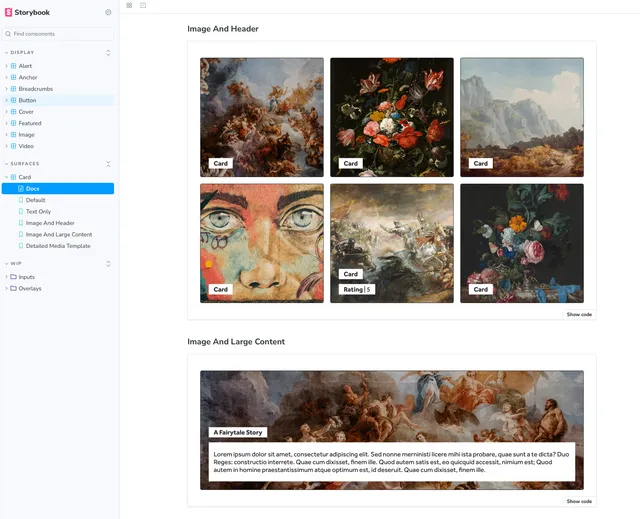This screenshot has height=519, width=640.
Task: Click the Card component grid icon
Action: click(x=13, y=177)
